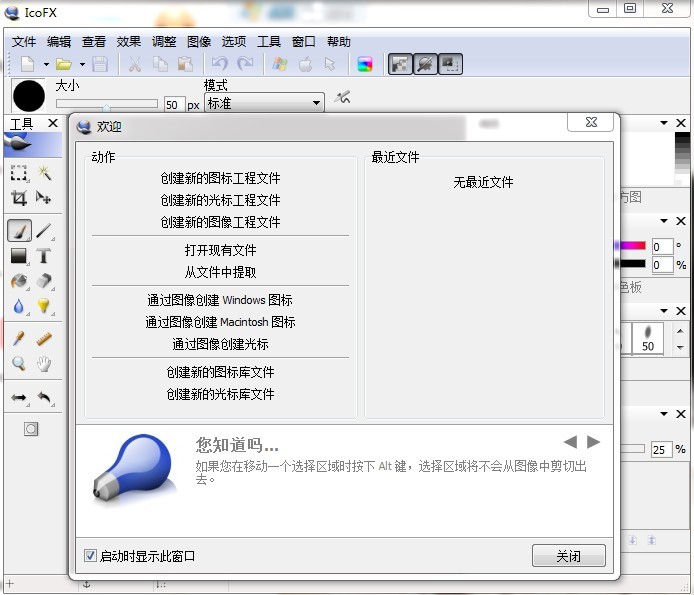
Task: Open the brush panel menu arrow
Action: (663, 311)
